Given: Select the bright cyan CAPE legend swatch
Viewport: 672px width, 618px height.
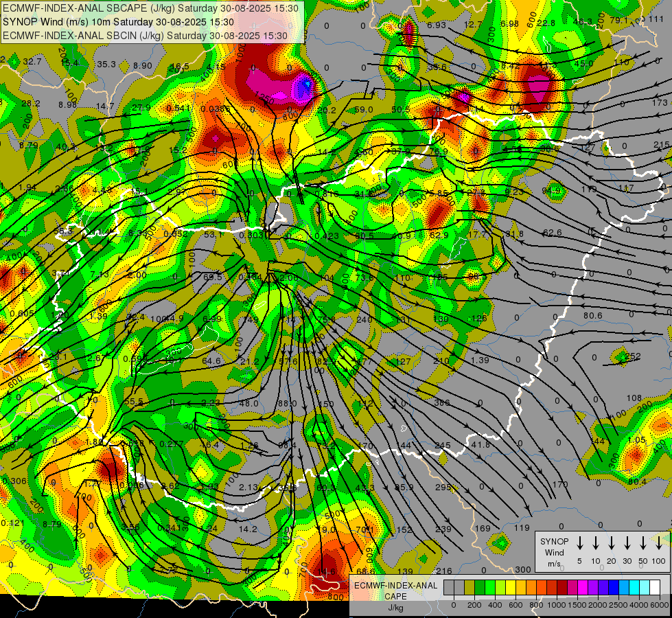Looking at the screenshot, I should pyautogui.click(x=634, y=587).
